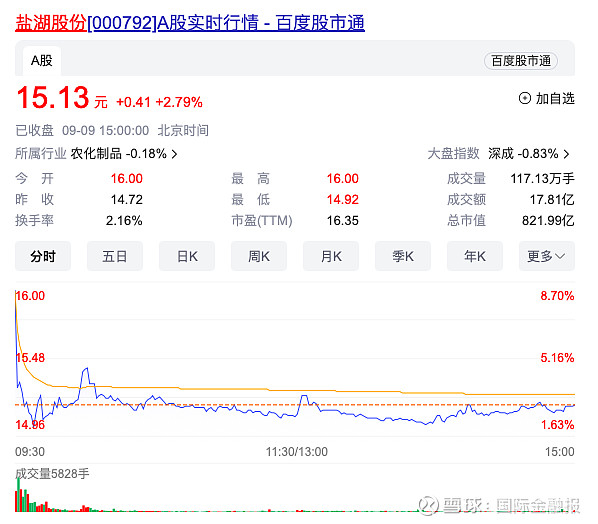The height and width of the screenshot is (524, 598).
Task: Click the 8.70% chart axis label
Action: tap(557, 296)
